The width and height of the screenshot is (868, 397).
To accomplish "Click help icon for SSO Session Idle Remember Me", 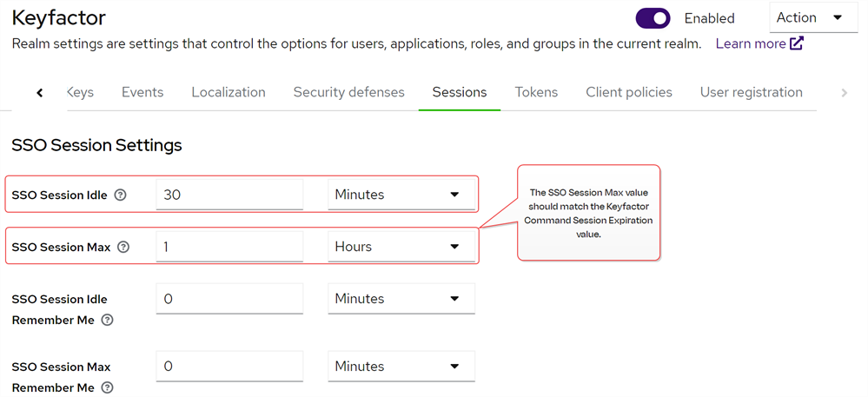I will coord(107,321).
